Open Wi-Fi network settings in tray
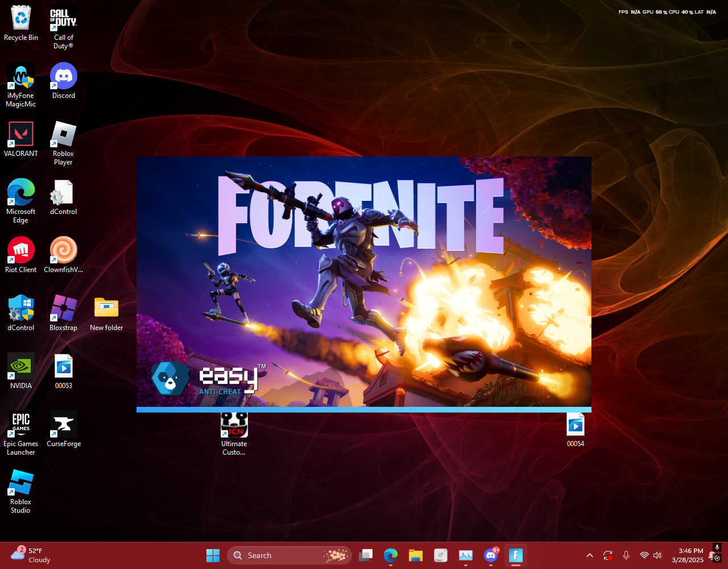Viewport: 728px width, 569px height. [x=644, y=555]
